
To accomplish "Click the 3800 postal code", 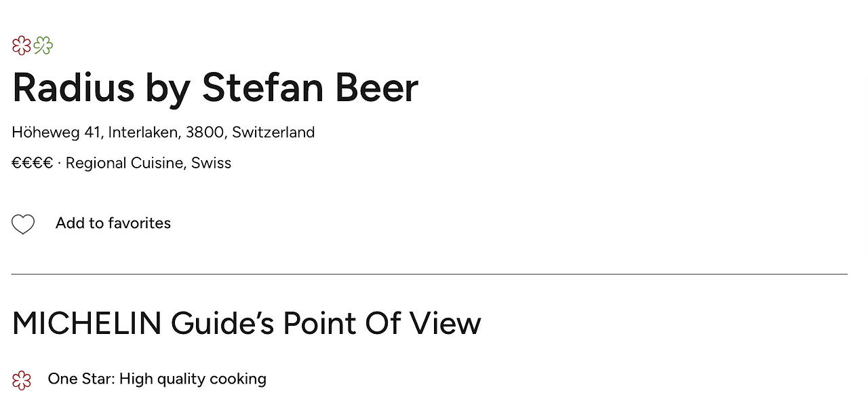I will [x=205, y=132].
